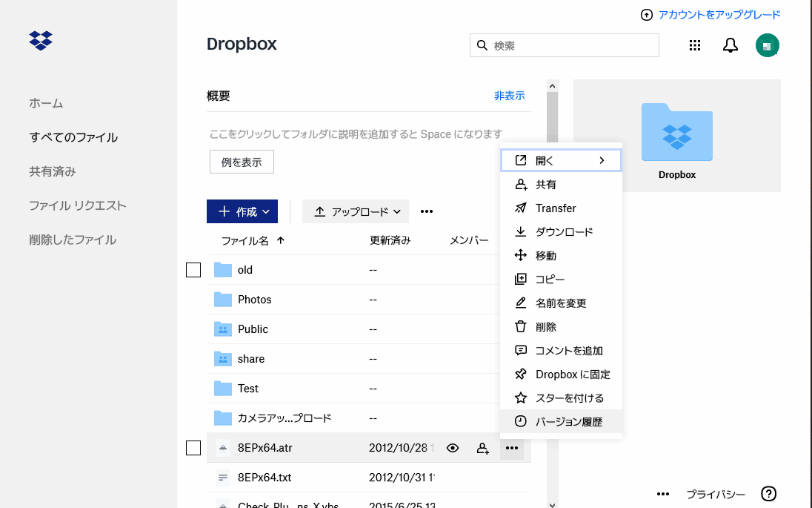Click 更新済み column header

pos(390,240)
